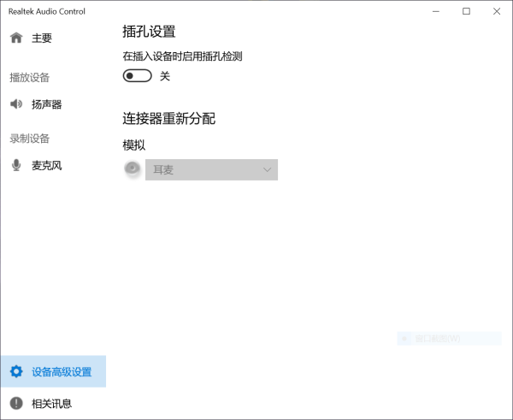Click the speaker icon next to 扬声器
Screen dimensions: 513x420
(x=16, y=104)
